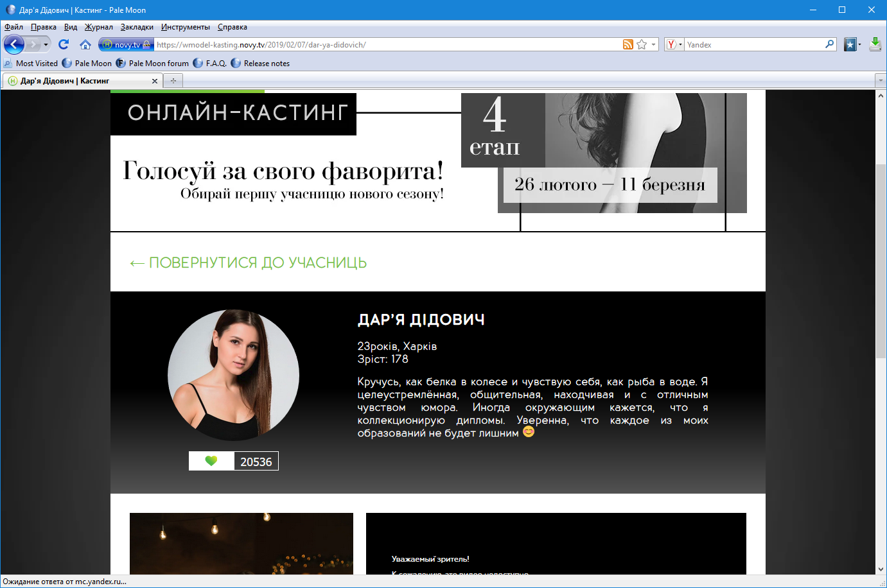Click the 20536 vote count

click(256, 462)
